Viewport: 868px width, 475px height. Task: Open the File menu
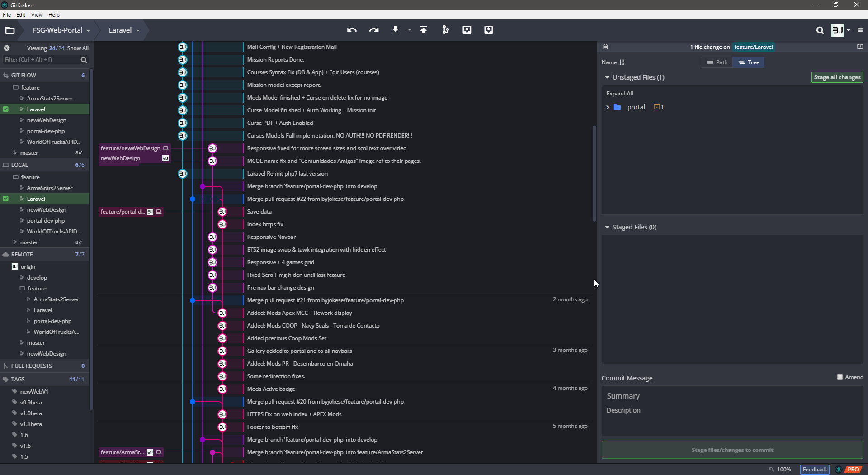[7, 15]
